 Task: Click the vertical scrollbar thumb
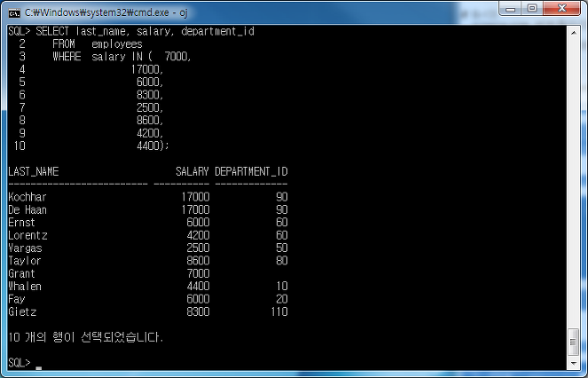click(574, 342)
